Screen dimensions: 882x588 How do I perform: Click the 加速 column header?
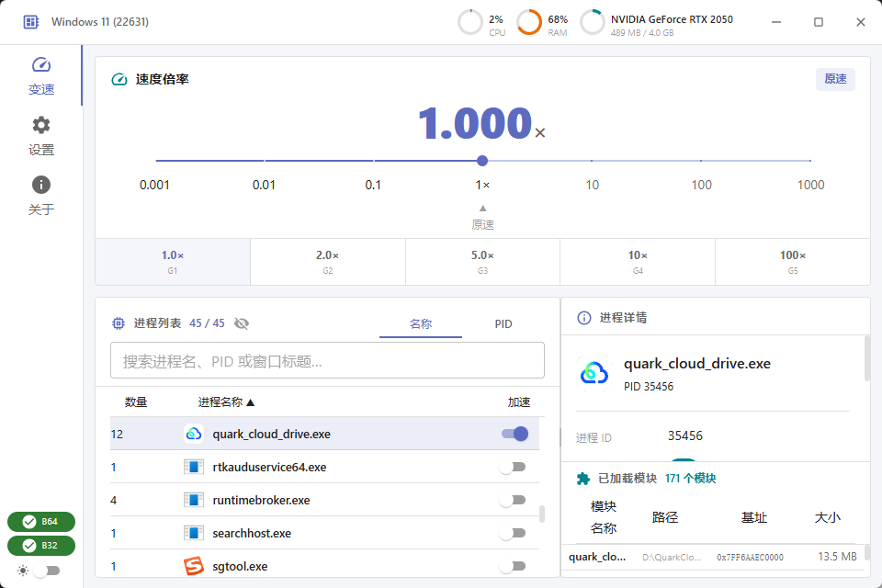(x=518, y=402)
